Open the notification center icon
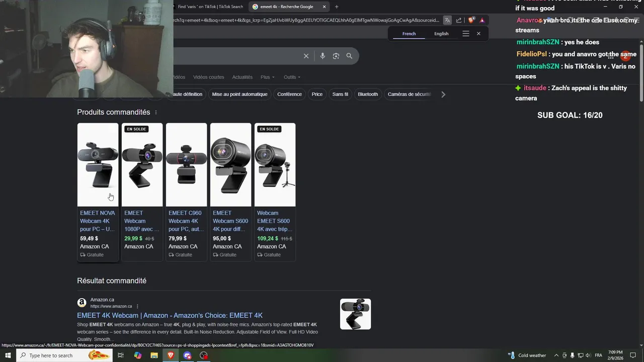The height and width of the screenshot is (362, 644). pos(633,355)
